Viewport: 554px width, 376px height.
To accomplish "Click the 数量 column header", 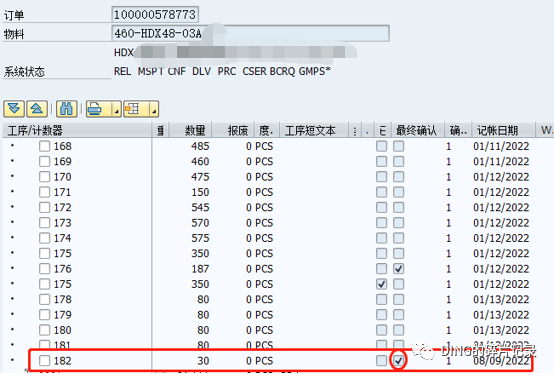I will pyautogui.click(x=191, y=130).
